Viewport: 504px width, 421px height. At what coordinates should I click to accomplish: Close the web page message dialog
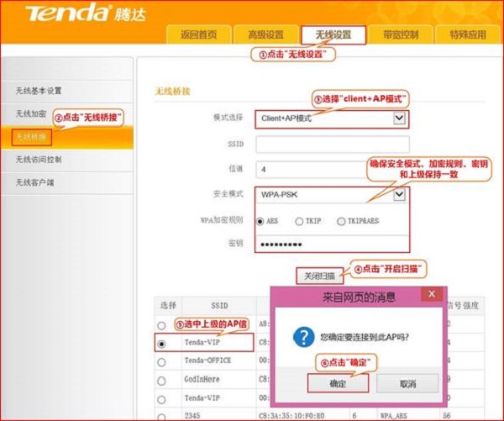tap(431, 295)
